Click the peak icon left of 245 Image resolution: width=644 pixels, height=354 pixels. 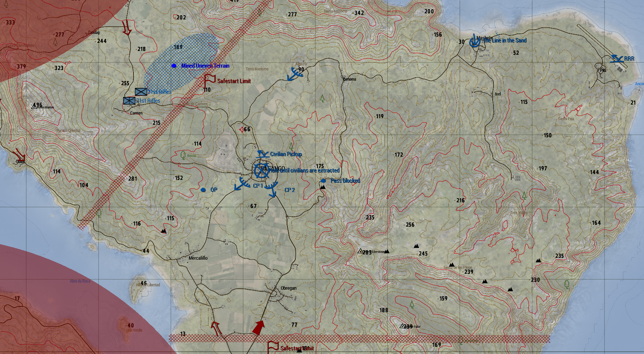pyautogui.click(x=416, y=246)
